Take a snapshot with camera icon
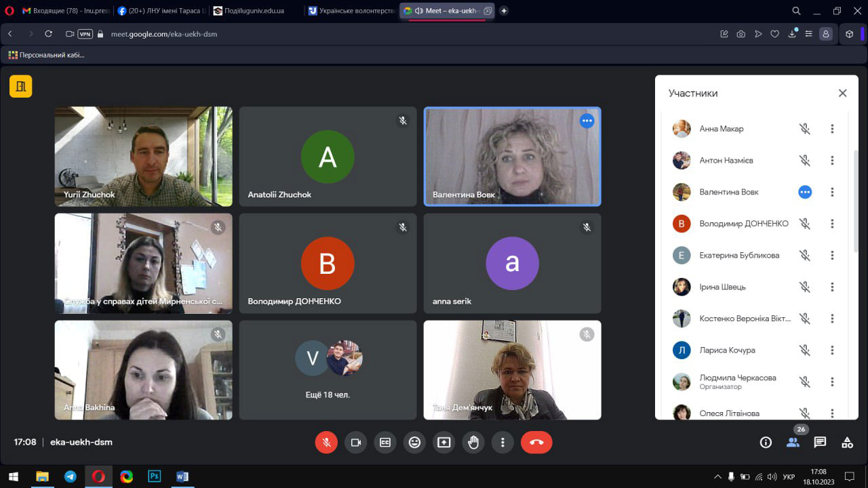Screen dimensions: 868x488 741,34
